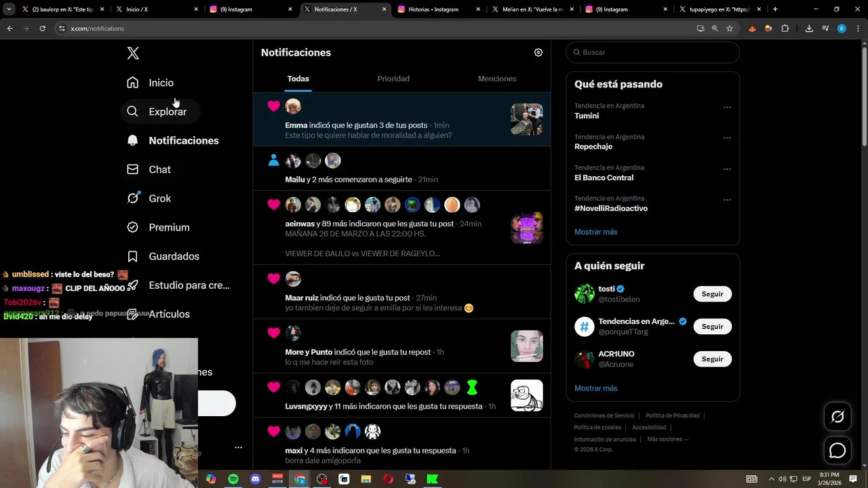Click Mostrar más under trends
The height and width of the screenshot is (488, 868).
(x=596, y=232)
